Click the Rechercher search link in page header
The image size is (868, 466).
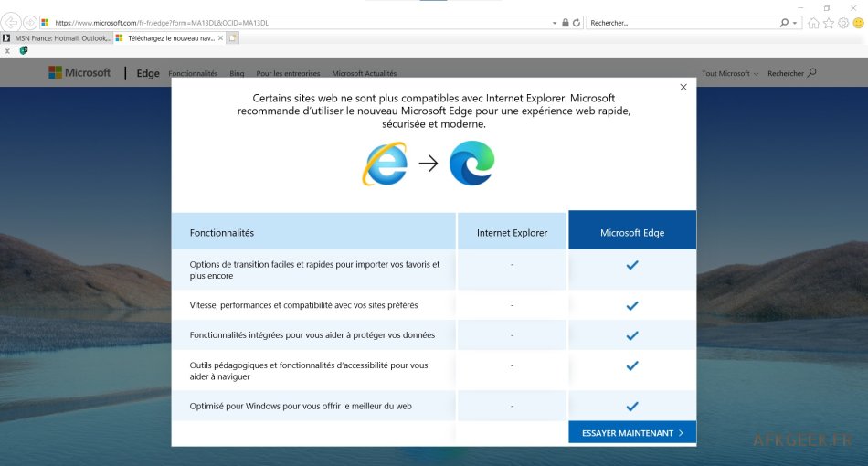pos(791,73)
